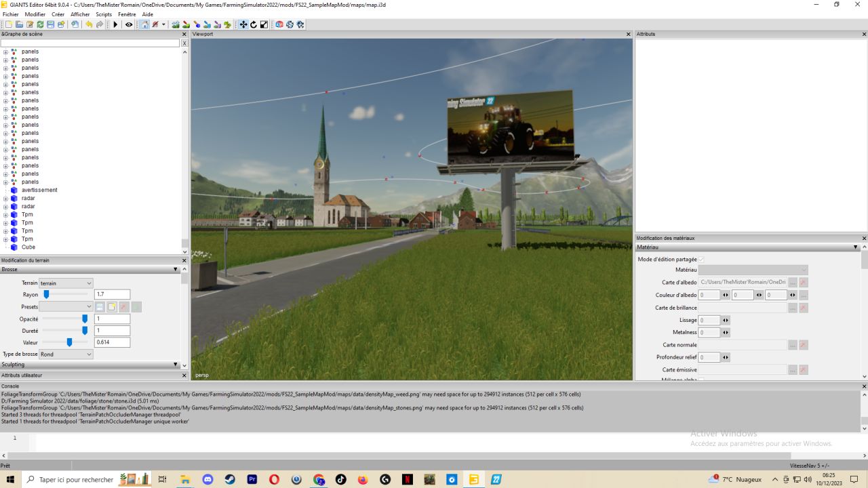Undo the last action with yellow arrow

(x=89, y=24)
